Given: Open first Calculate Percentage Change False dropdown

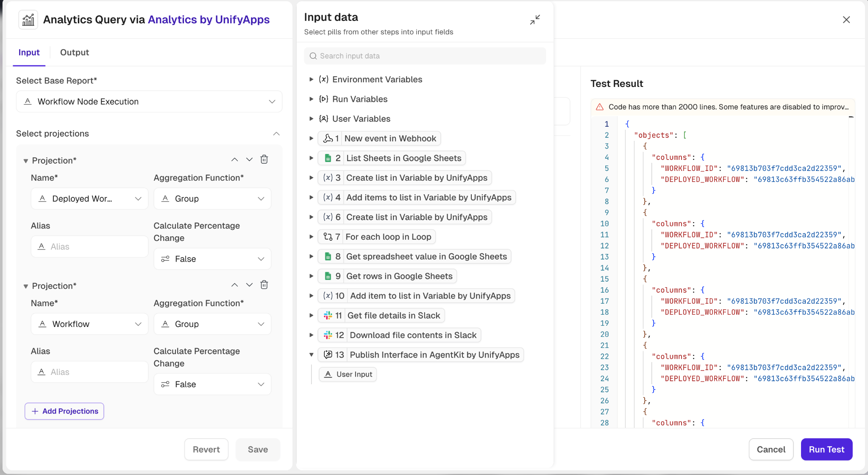Looking at the screenshot, I should pyautogui.click(x=212, y=259).
